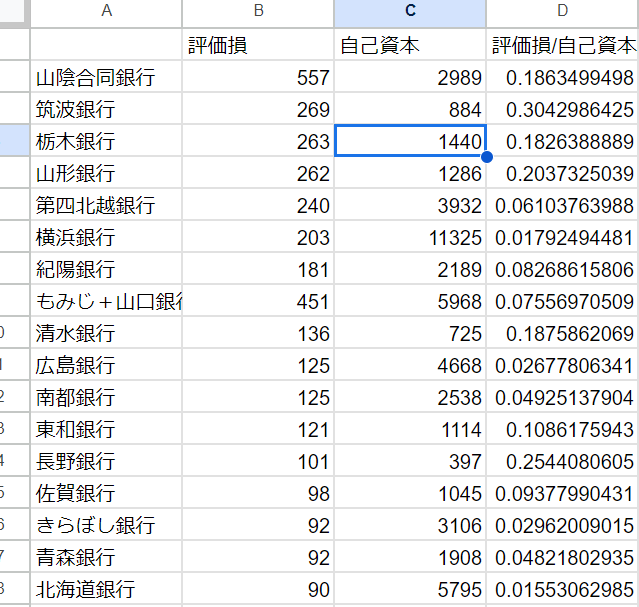Click value 92 for きらぼし銀行

(x=258, y=525)
